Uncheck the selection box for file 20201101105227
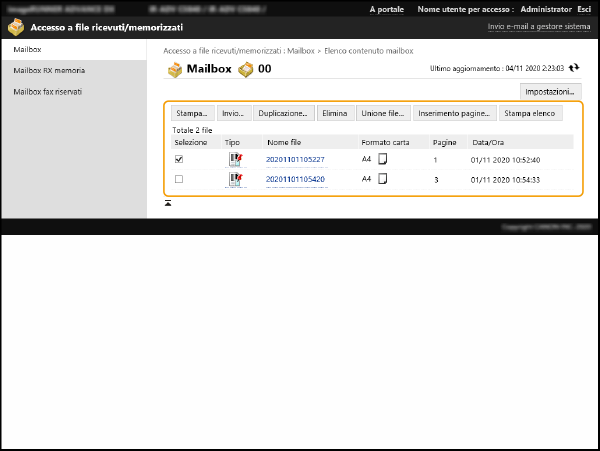 [179, 159]
